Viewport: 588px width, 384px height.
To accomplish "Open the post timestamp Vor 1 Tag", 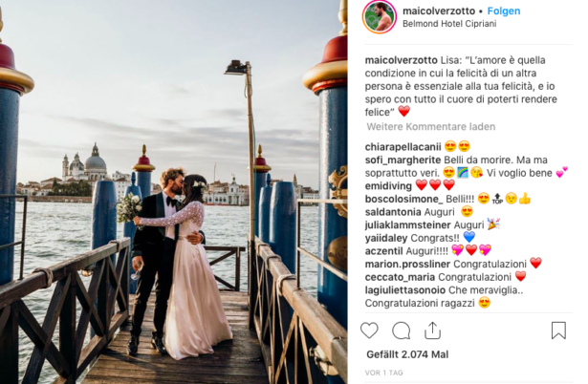I will (x=384, y=373).
